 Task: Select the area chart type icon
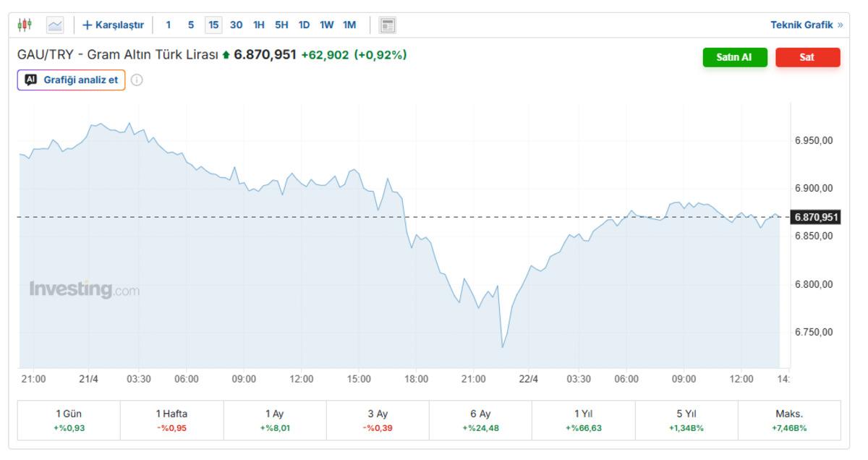(55, 25)
